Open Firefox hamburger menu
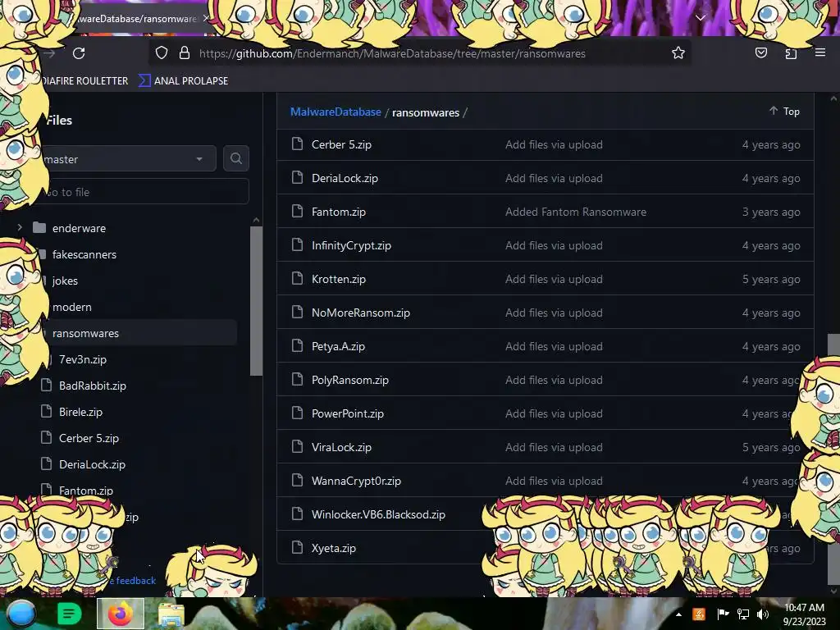The width and height of the screenshot is (840, 630). (820, 52)
